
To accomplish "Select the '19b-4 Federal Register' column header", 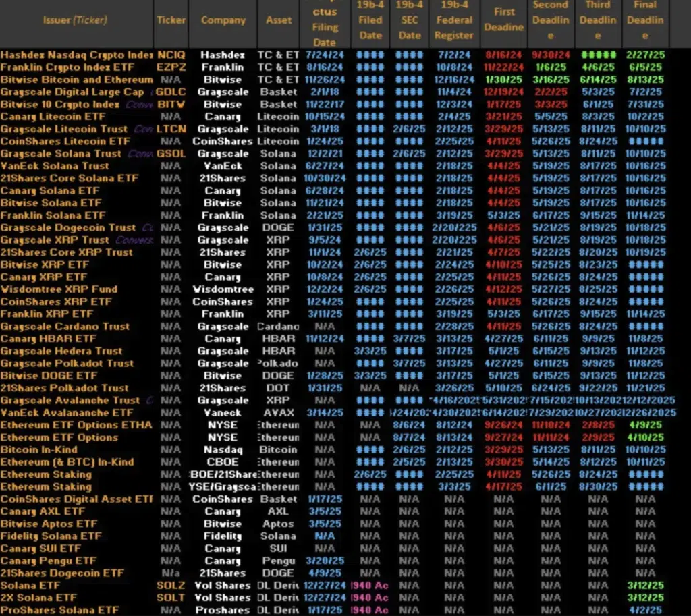I will click(x=454, y=20).
